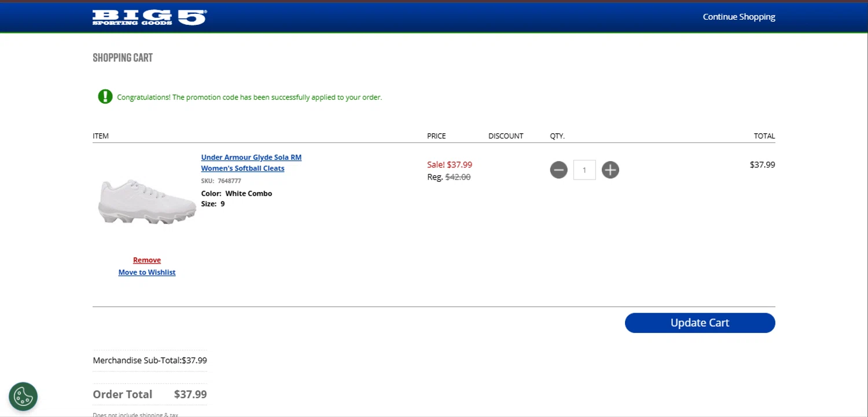The width and height of the screenshot is (868, 417).
Task: Click the Color: White Combo text
Action: coord(237,193)
